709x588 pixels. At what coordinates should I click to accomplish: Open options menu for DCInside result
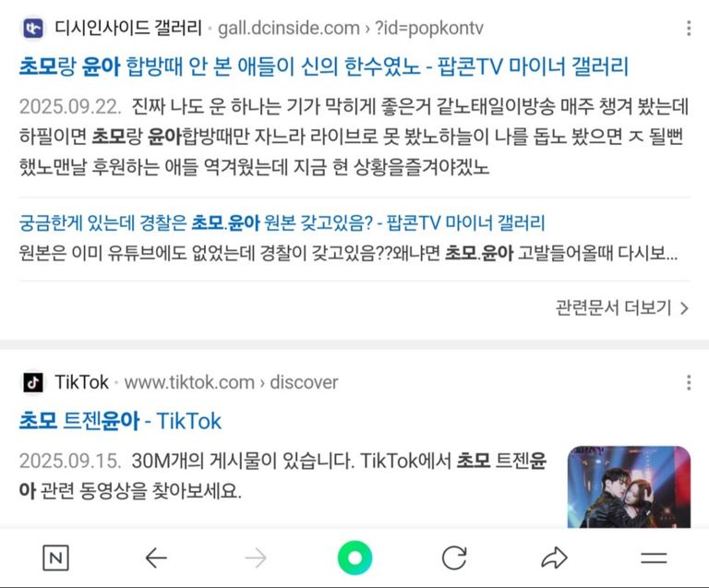[689, 28]
